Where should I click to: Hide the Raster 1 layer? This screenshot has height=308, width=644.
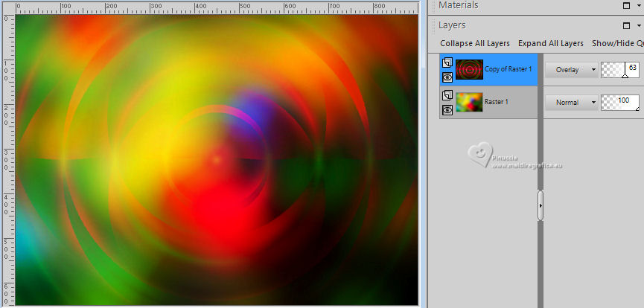447,109
